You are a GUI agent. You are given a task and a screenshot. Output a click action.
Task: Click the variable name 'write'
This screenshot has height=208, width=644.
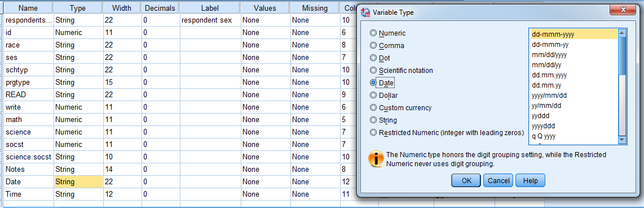click(x=13, y=107)
